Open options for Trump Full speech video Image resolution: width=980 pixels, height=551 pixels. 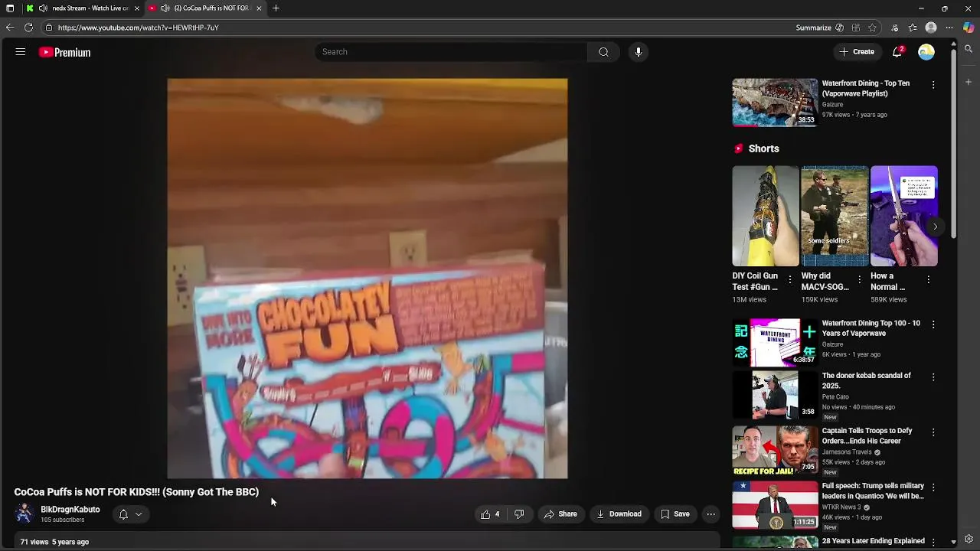coord(933,487)
